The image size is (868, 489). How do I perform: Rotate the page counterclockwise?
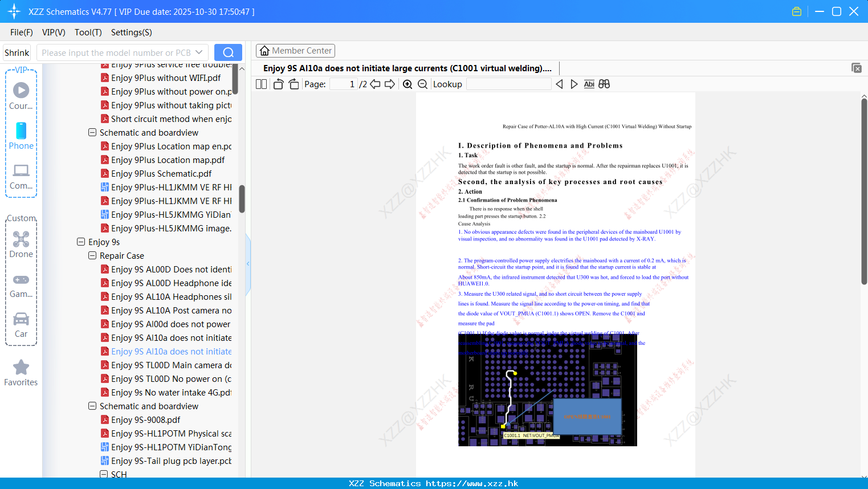pyautogui.click(x=278, y=84)
